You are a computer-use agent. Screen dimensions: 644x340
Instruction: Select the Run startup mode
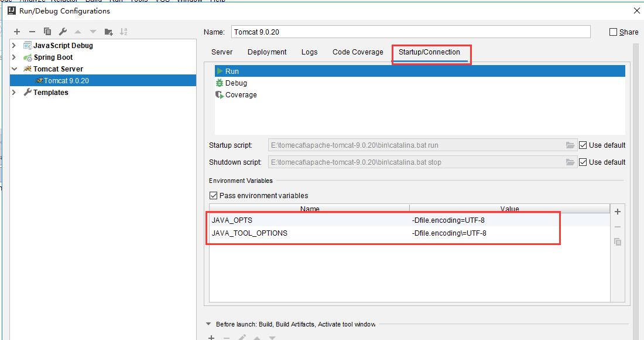click(420, 71)
